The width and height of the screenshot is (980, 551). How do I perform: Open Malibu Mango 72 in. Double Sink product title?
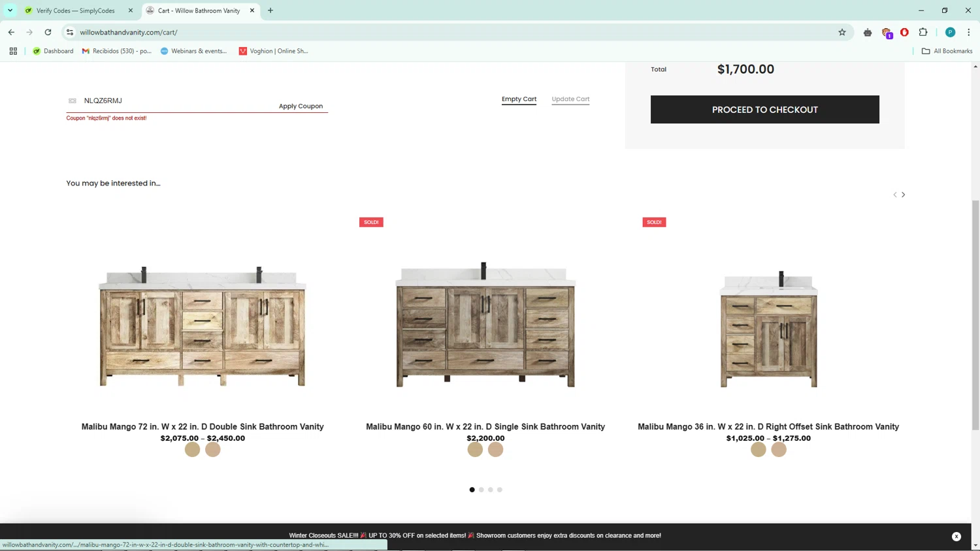tap(203, 426)
